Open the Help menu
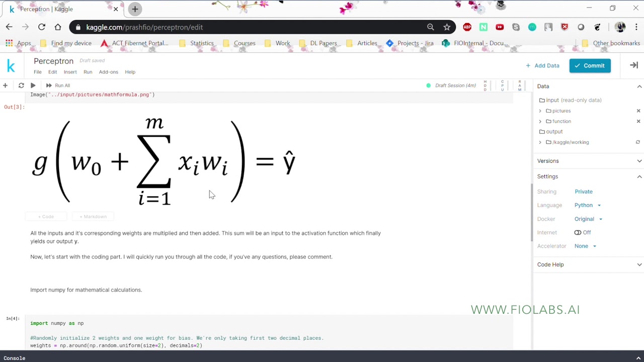 point(130,72)
